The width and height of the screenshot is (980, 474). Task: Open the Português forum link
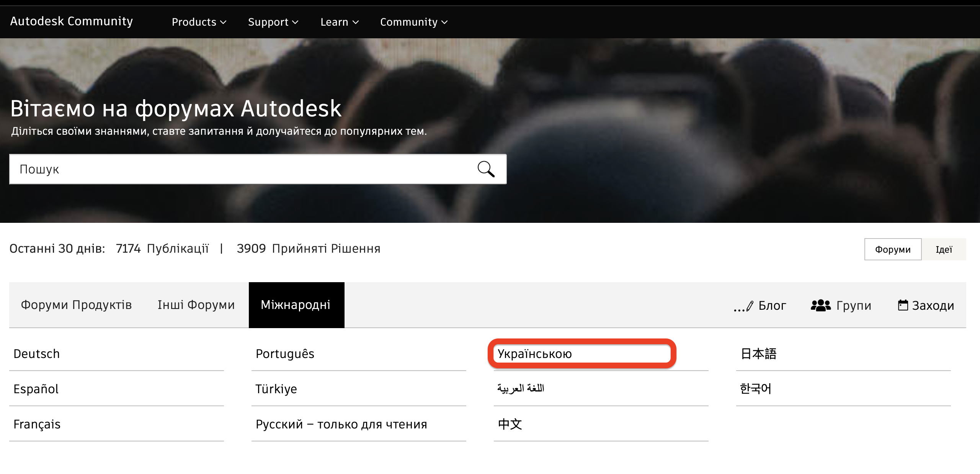(285, 354)
